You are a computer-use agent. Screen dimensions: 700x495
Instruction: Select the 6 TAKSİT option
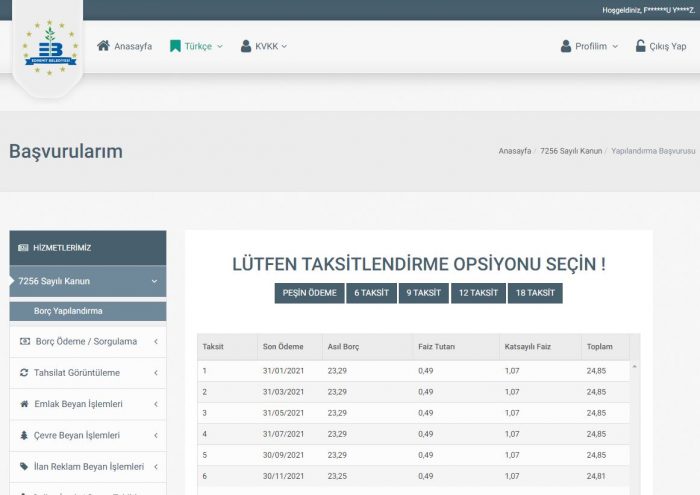tap(371, 293)
